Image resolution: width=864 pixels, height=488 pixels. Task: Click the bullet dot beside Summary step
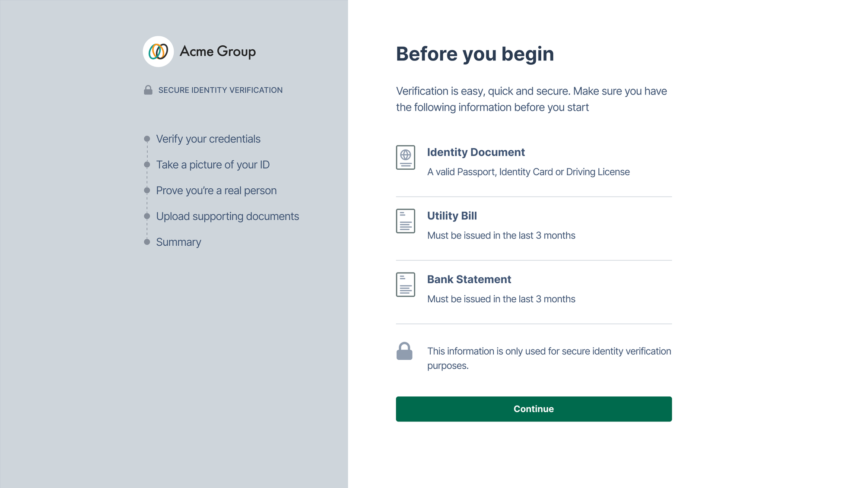pos(147,242)
